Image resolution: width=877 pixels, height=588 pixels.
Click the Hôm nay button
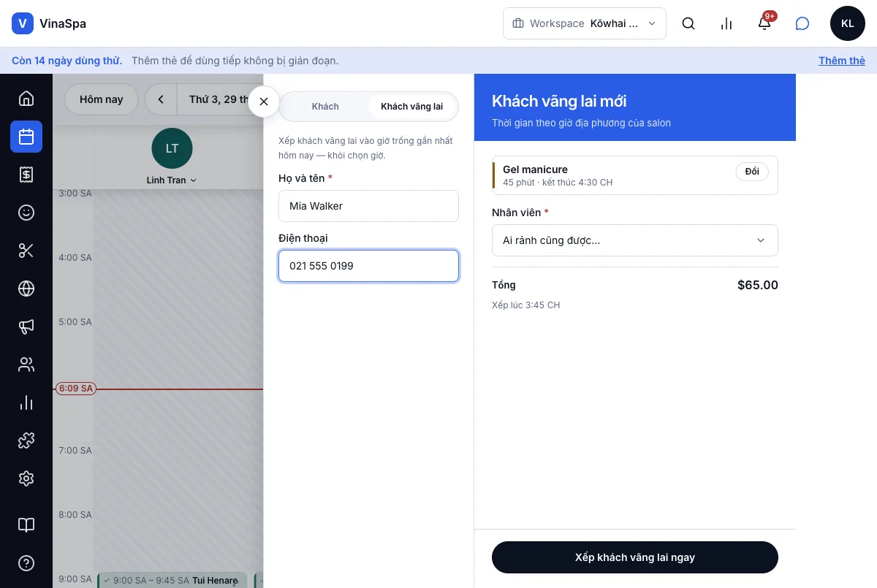coord(102,99)
